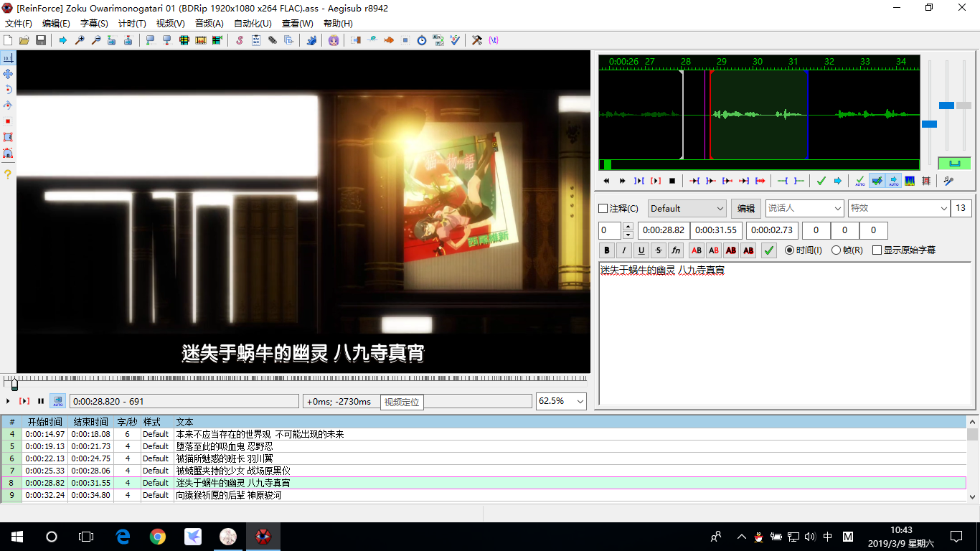The width and height of the screenshot is (980, 551).
Task: Decrease layer number with down arrow
Action: 628,235
